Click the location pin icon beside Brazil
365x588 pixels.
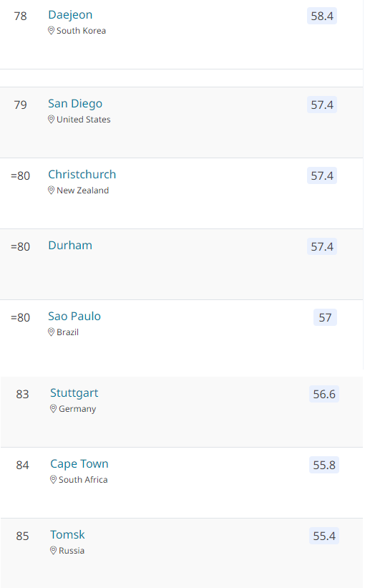52,332
